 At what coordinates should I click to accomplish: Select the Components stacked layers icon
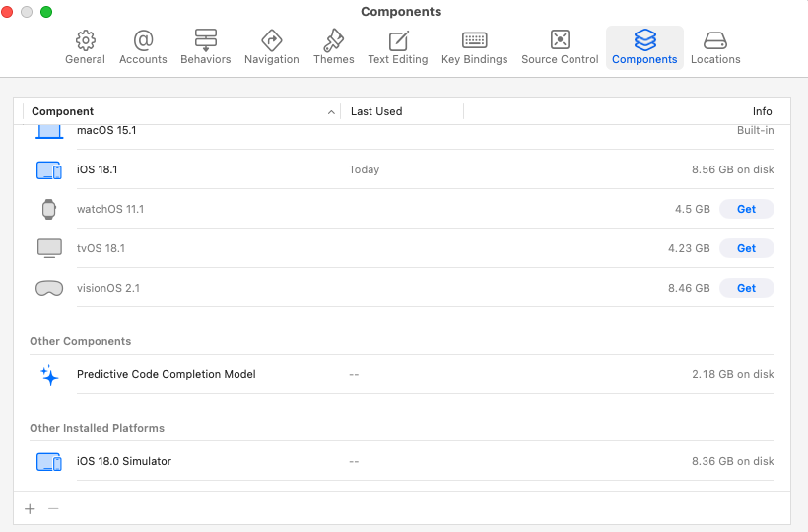[x=644, y=39]
